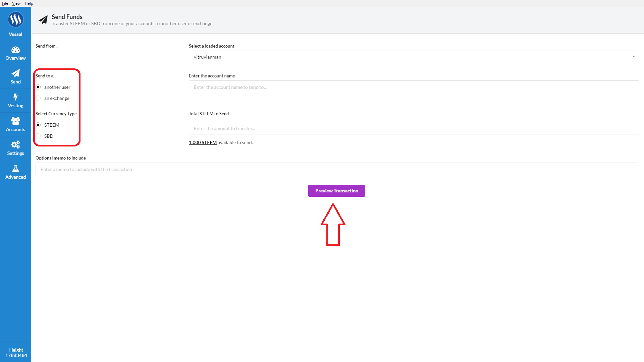The height and width of the screenshot is (362, 644).
Task: Choose SBD currency radio button
Action: (38, 136)
